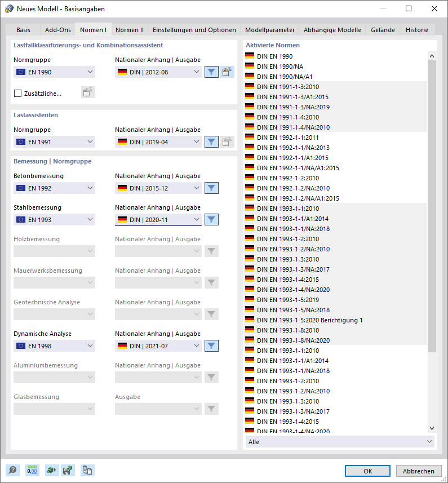Switch to the Gelände tab
The width and height of the screenshot is (448, 483).
(383, 30)
